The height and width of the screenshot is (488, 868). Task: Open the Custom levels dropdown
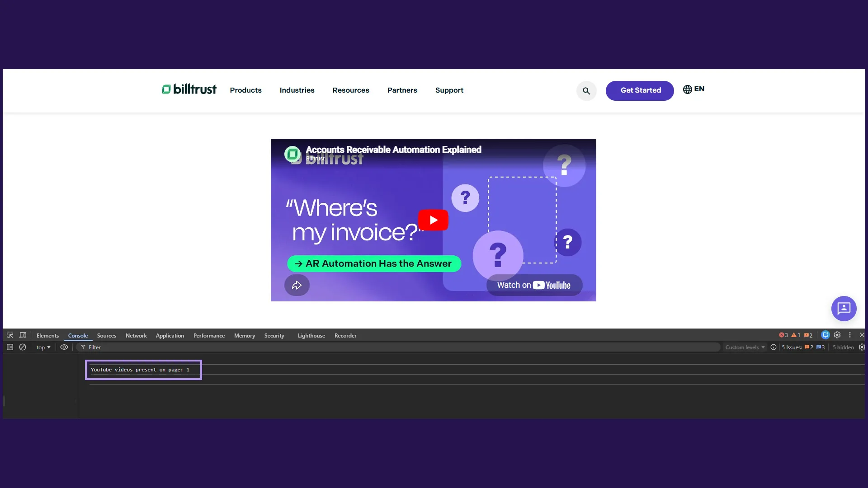pyautogui.click(x=745, y=347)
